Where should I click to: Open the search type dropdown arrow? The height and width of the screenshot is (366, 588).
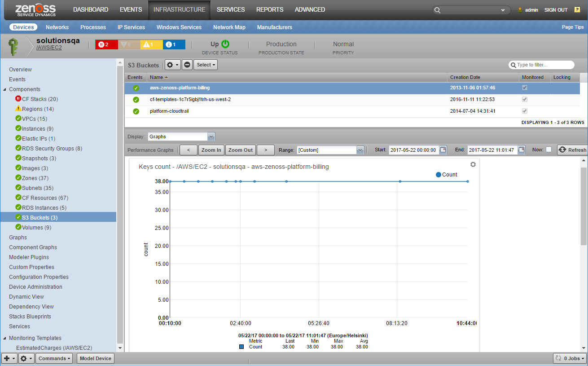(502, 10)
